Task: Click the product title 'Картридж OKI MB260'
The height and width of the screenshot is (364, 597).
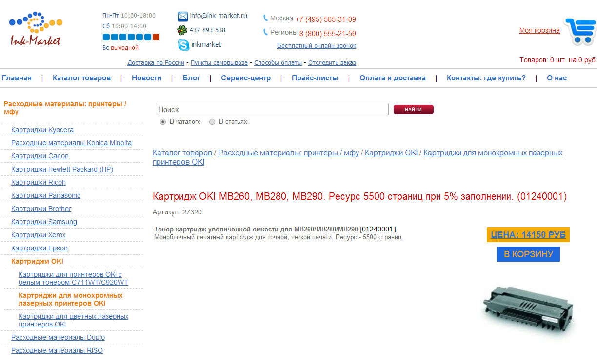Action: pyautogui.click(x=359, y=197)
